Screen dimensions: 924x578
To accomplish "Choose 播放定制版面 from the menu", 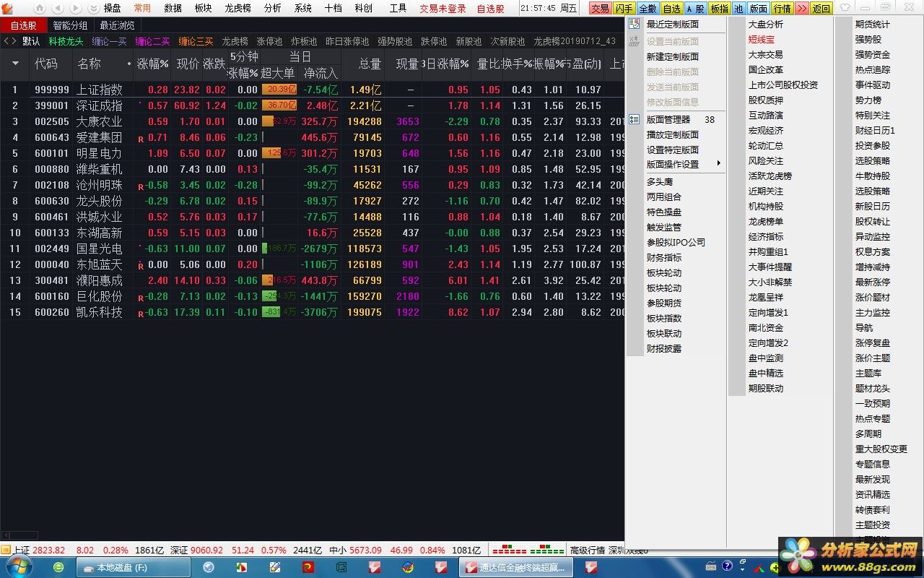I will pos(673,134).
